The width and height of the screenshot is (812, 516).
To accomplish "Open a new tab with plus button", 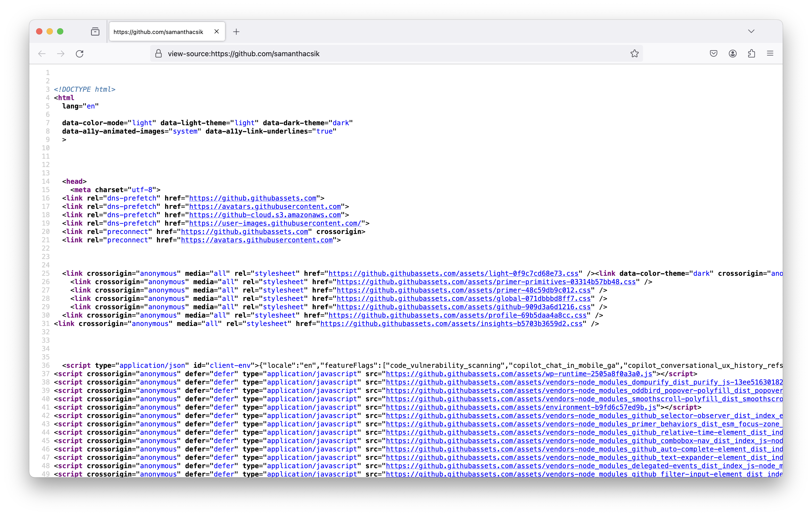I will [236, 32].
